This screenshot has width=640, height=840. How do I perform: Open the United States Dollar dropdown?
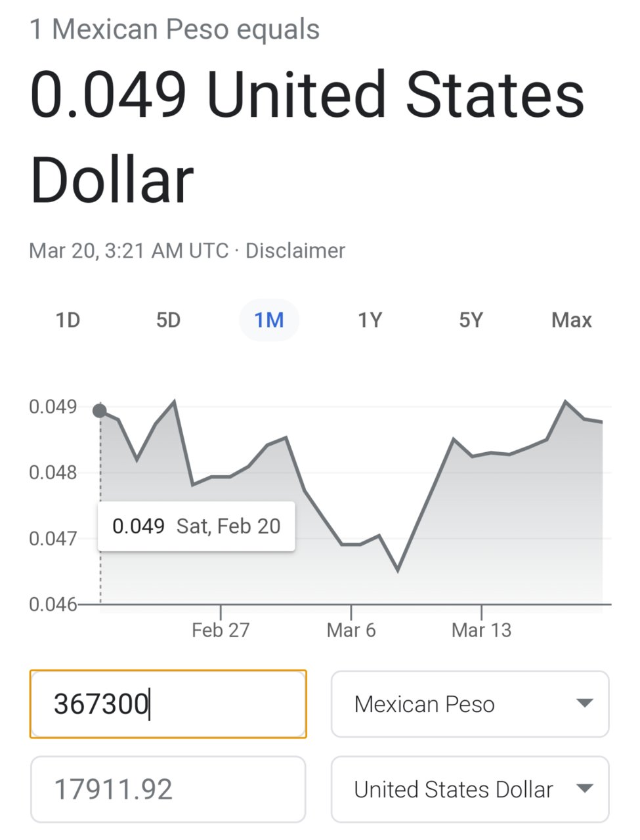coord(470,789)
